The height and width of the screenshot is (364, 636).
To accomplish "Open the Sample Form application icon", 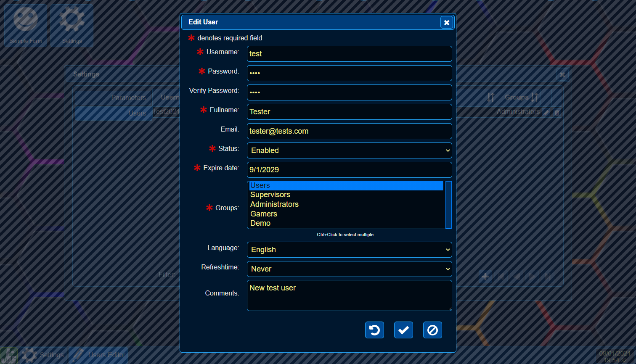I will (25, 25).
